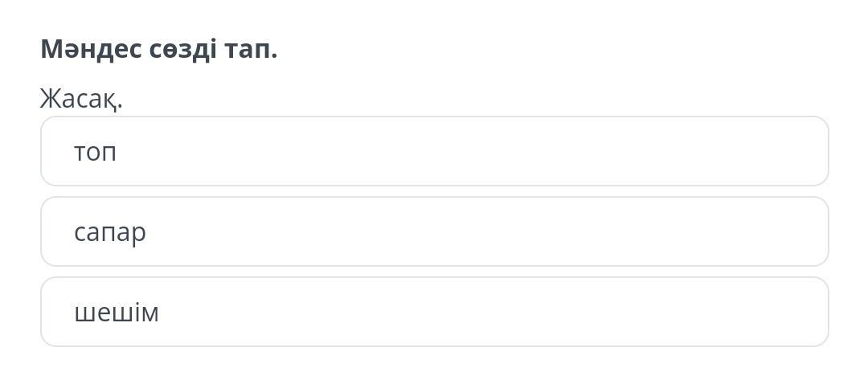Answer the question with 'топ'
Image resolution: width=868 pixels, height=376 pixels.
pyautogui.click(x=434, y=151)
